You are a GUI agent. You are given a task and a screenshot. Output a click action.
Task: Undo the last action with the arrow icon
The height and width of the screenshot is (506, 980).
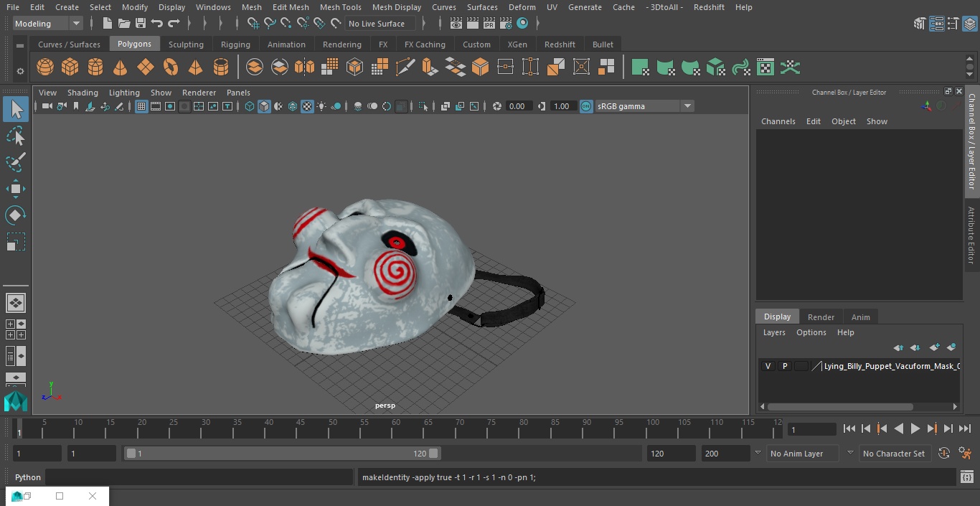(157, 24)
